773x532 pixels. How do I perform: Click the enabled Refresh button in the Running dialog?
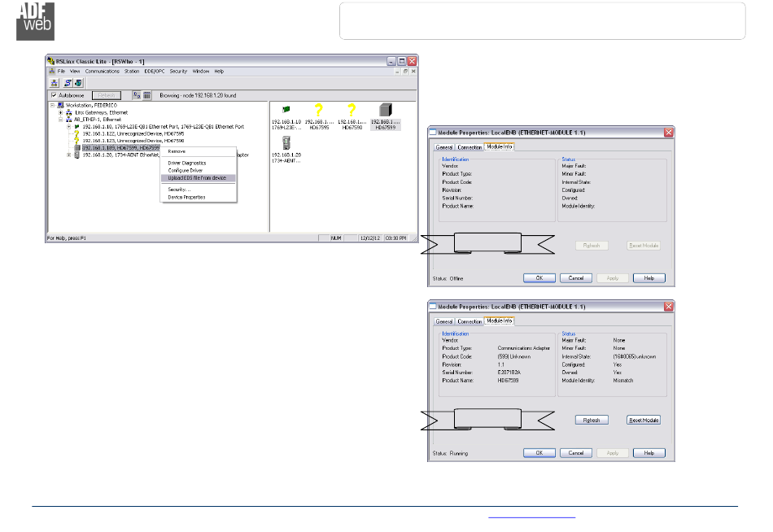tap(592, 421)
